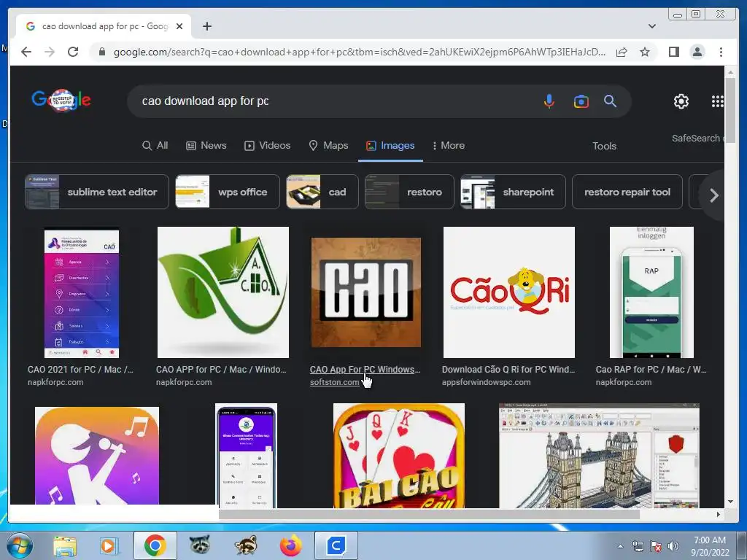747x560 pixels.
Task: Open the Cao RAP phone thumbnail
Action: (651, 292)
